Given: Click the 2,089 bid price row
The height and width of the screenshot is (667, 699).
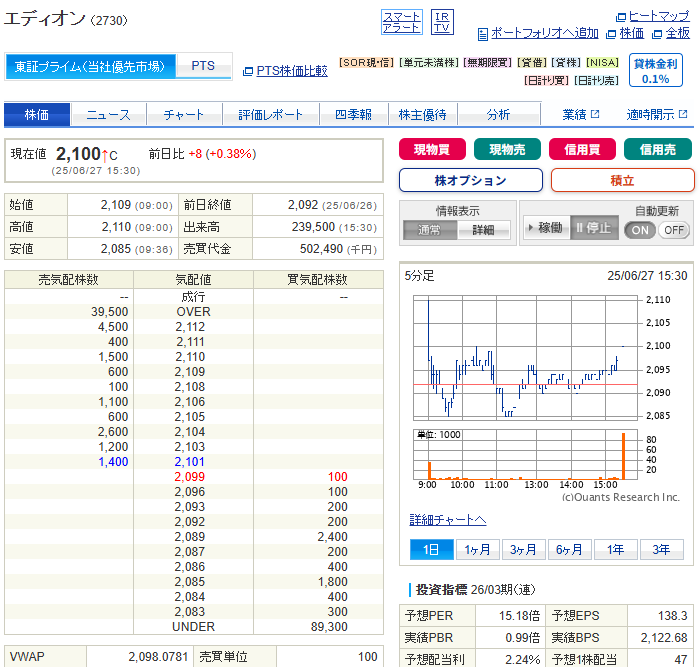Looking at the screenshot, I should click(194, 537).
